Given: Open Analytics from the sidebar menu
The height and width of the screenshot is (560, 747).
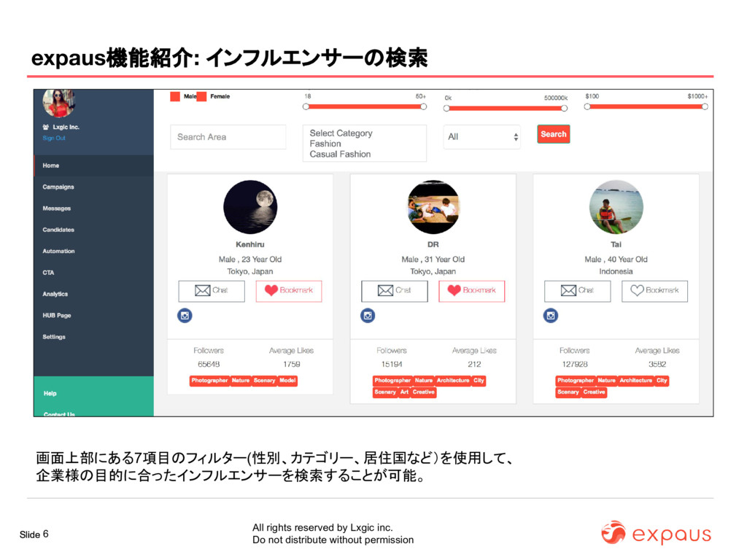Looking at the screenshot, I should coord(55,294).
